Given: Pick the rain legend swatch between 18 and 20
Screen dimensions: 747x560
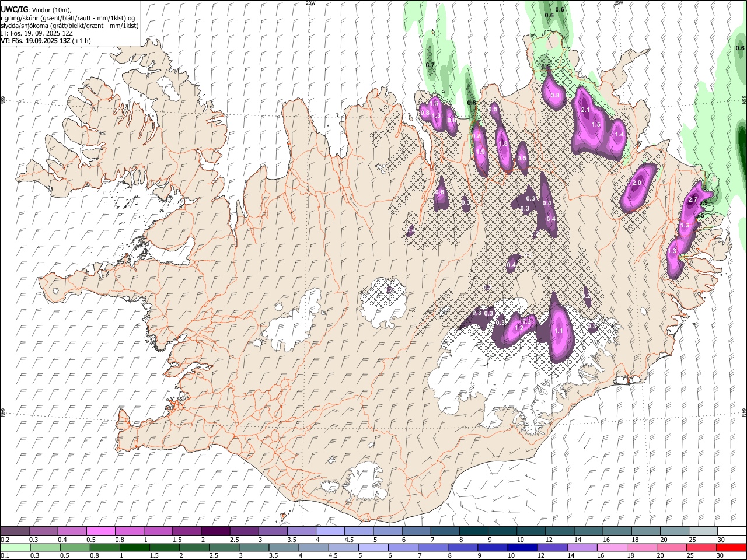Looking at the screenshot, I should (641, 547).
